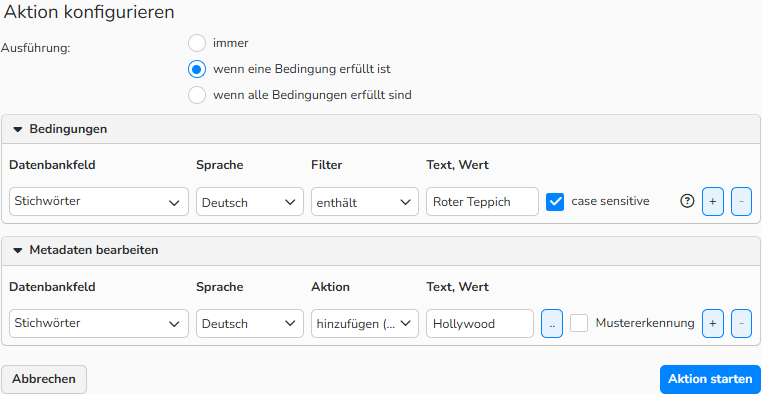762x394 pixels.
Task: Choose 'wenn alle Bedingungen erfüllt sind' option
Action: pyautogui.click(x=197, y=95)
